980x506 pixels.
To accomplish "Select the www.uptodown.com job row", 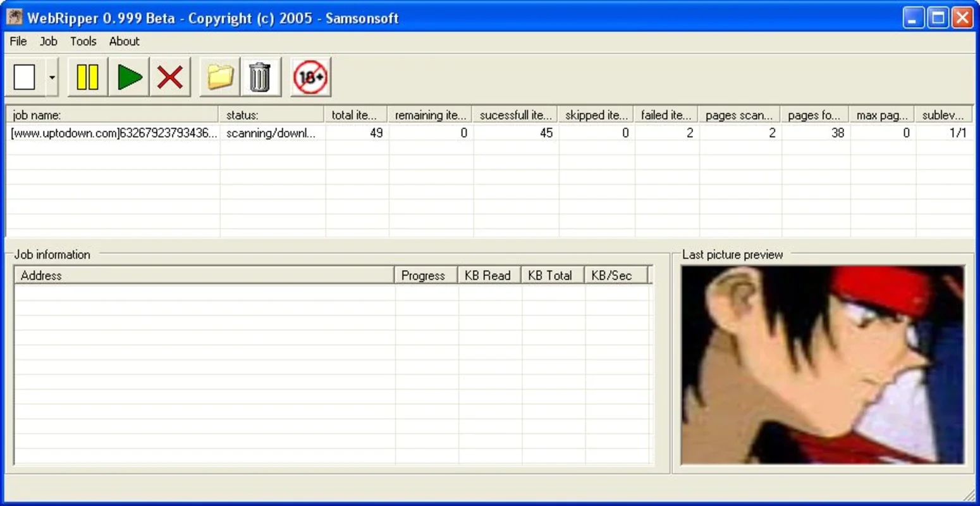I will pyautogui.click(x=489, y=133).
